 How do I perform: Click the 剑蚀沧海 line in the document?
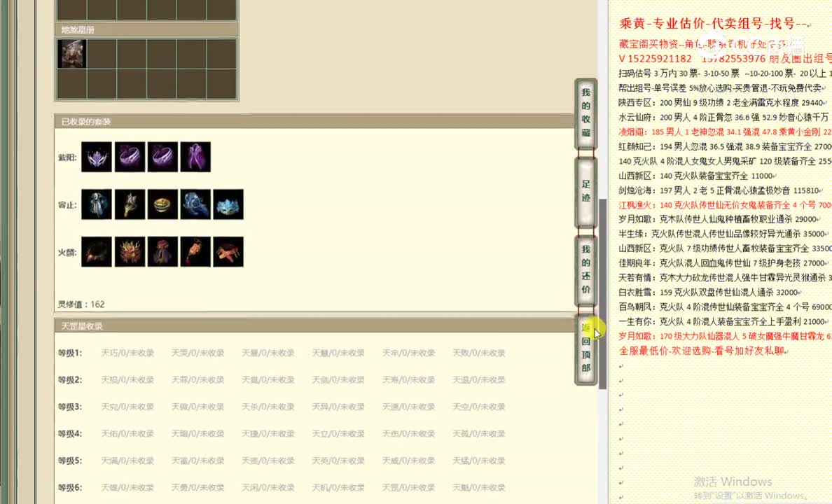point(721,190)
